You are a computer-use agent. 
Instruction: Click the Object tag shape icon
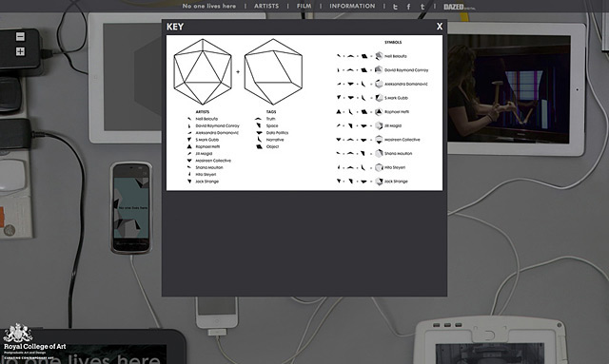259,146
